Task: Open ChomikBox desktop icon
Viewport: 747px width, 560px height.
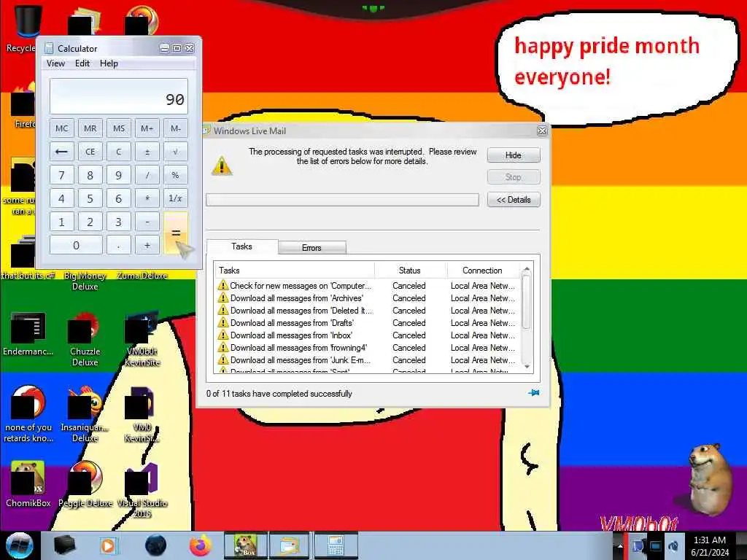Action: tap(28, 484)
